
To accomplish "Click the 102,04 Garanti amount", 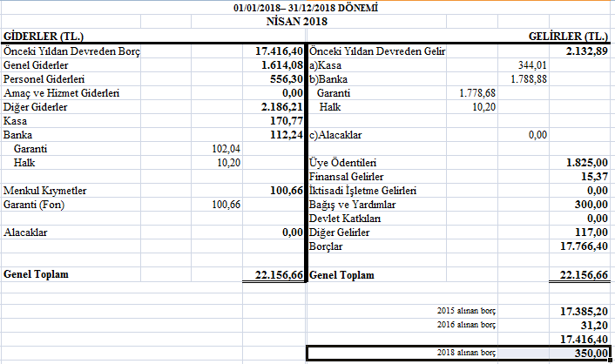I will (226, 149).
